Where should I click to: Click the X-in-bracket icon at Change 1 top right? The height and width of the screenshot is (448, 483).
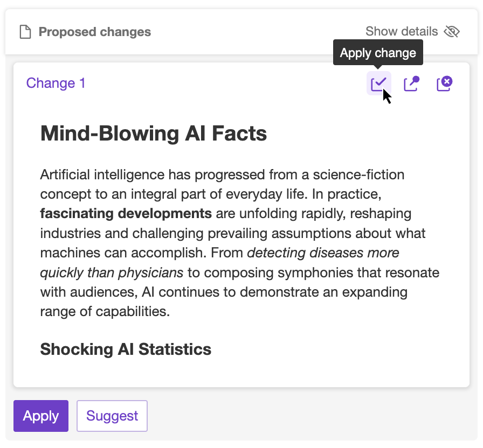(444, 83)
